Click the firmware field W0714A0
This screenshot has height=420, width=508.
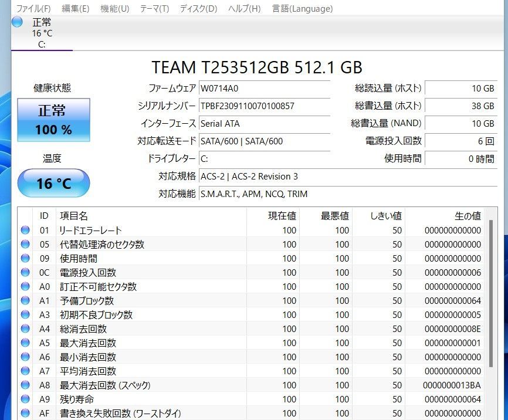[265, 88]
